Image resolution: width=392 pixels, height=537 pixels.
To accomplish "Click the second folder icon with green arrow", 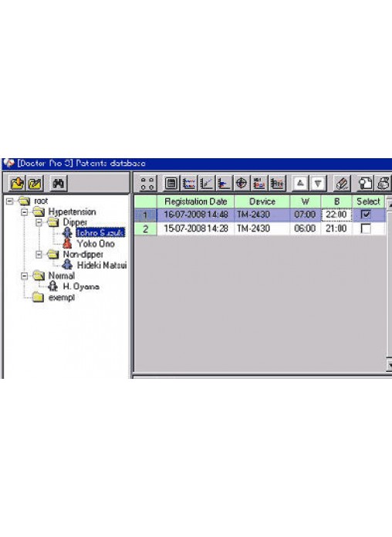I will (x=35, y=183).
